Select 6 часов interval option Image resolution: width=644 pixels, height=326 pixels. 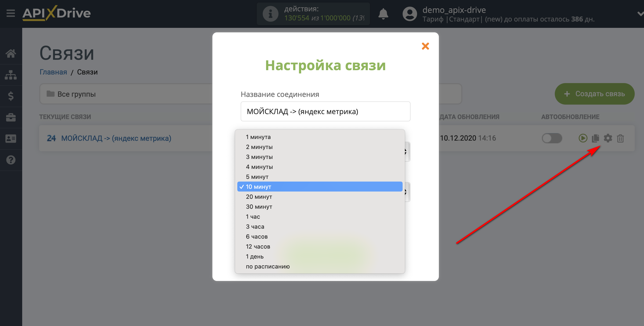point(320,237)
